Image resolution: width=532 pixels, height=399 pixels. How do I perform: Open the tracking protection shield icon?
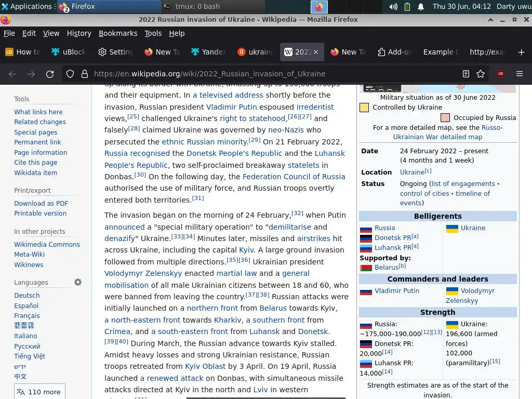(70, 74)
